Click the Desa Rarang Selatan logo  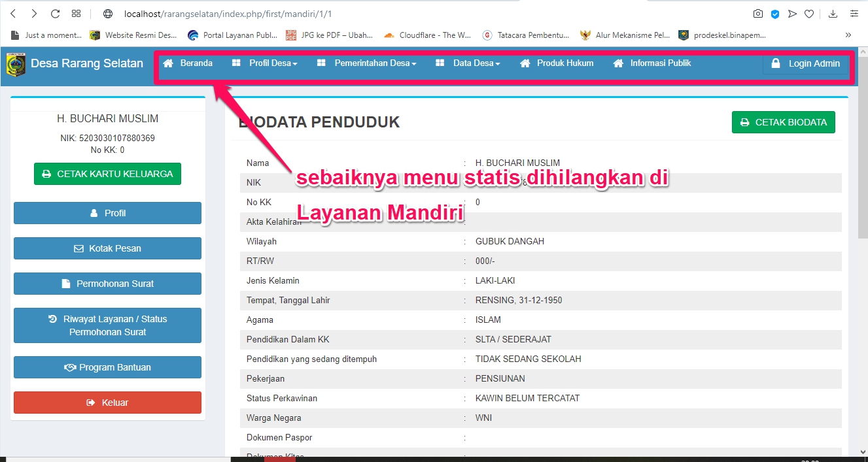[x=16, y=65]
